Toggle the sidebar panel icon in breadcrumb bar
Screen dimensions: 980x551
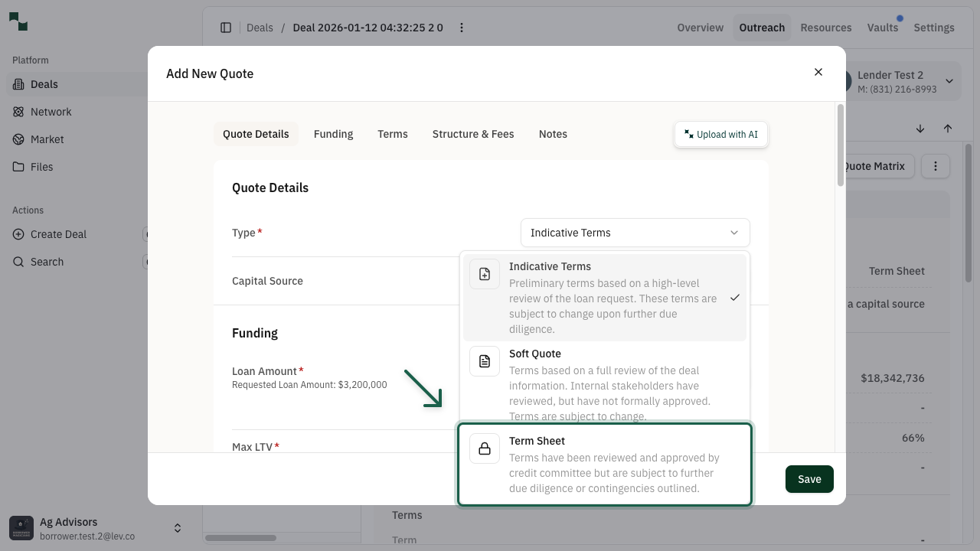point(226,28)
